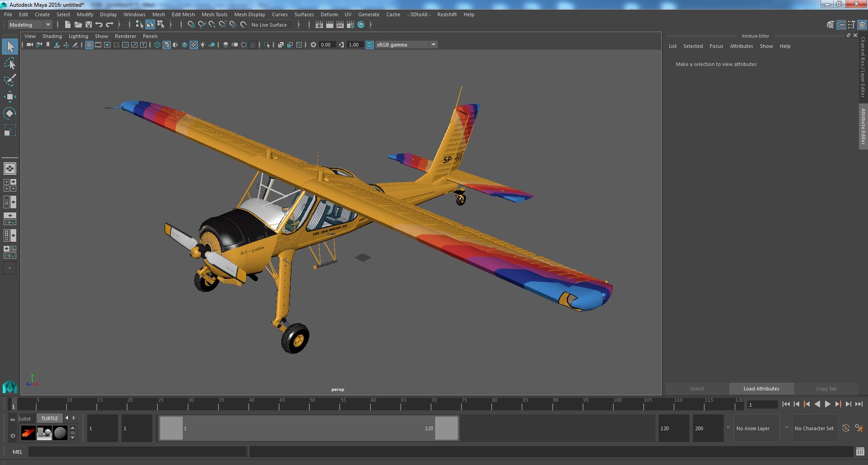Toggle the Auto Keyframe button
This screenshot has width=868, height=465.
pos(846,428)
